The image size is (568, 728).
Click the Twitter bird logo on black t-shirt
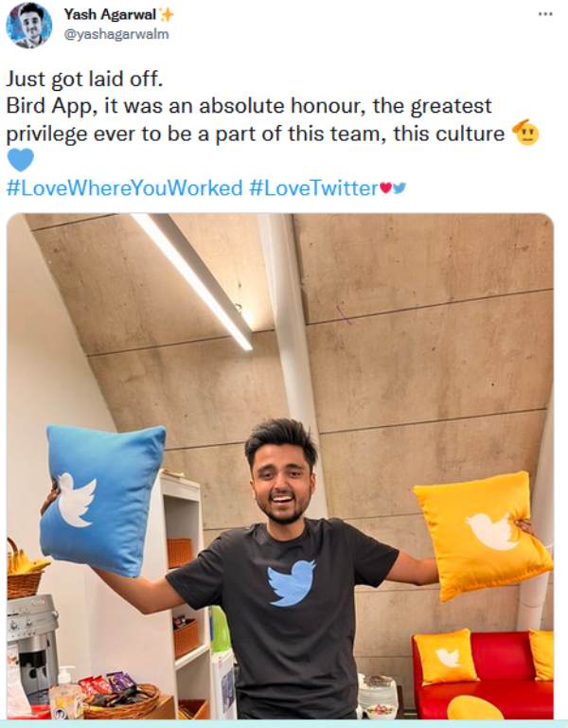tap(292, 582)
